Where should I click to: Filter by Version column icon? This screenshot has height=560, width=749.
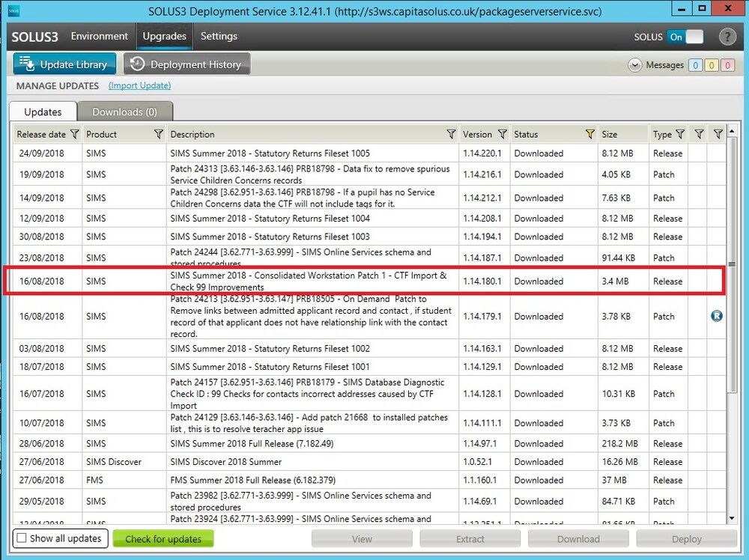[x=502, y=134]
